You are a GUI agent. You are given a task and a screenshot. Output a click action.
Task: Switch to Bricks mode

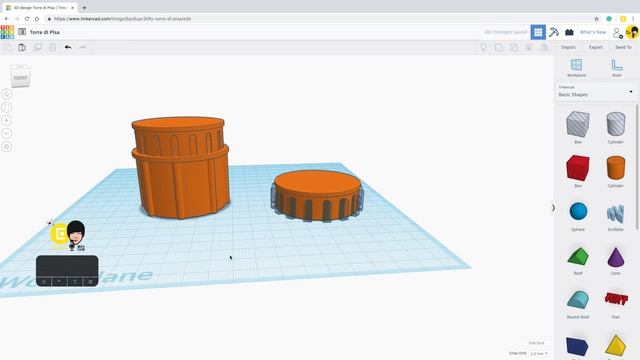[569, 32]
